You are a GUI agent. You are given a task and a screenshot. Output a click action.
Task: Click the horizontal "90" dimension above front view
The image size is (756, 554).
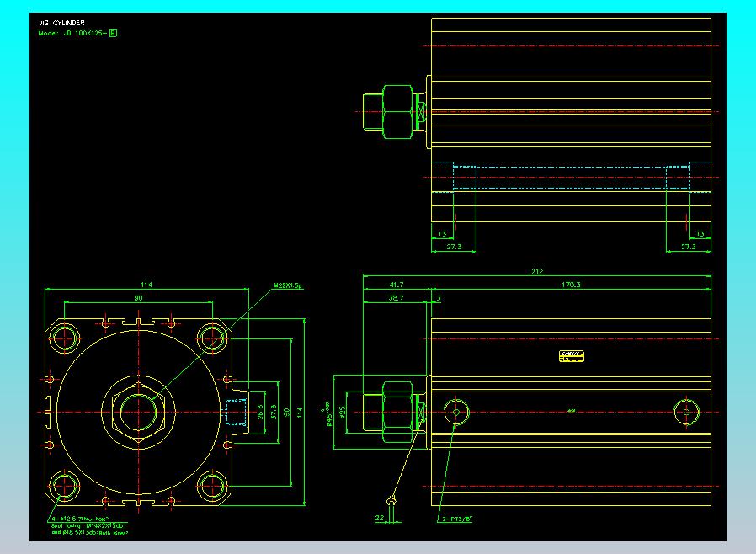[x=138, y=298]
